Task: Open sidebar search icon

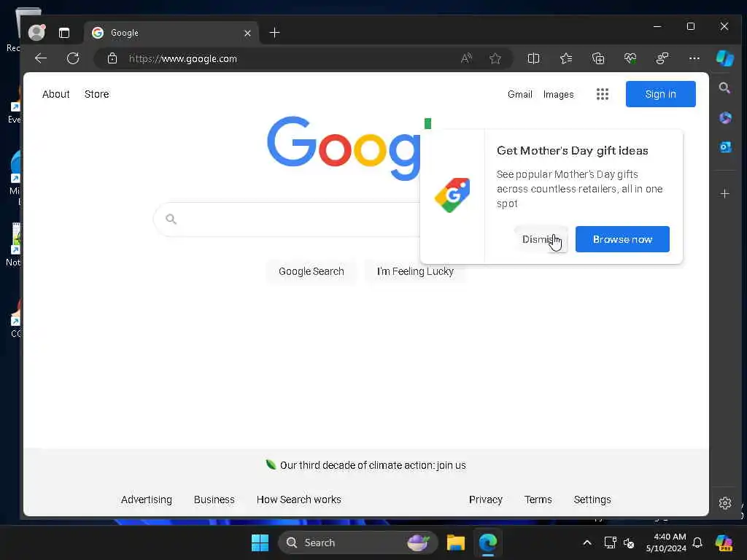Action: click(x=724, y=88)
